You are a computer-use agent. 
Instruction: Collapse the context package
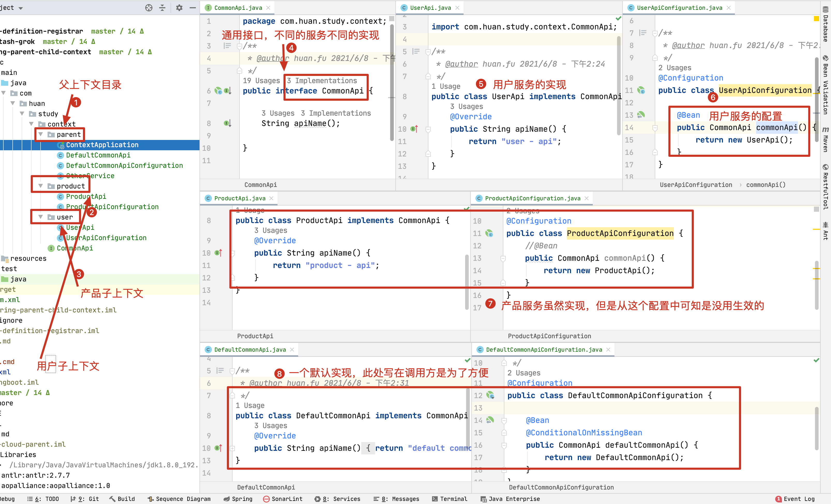tap(31, 124)
